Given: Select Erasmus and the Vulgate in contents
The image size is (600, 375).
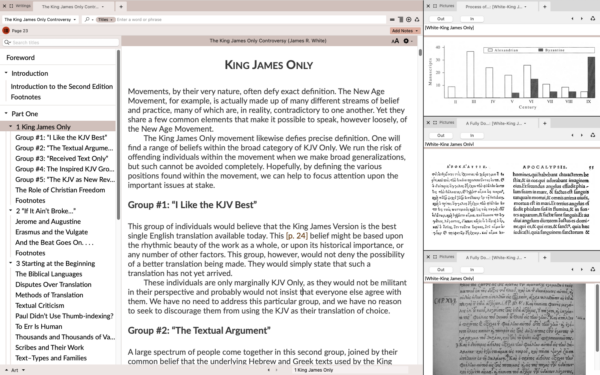Looking at the screenshot, I should coord(52,232).
